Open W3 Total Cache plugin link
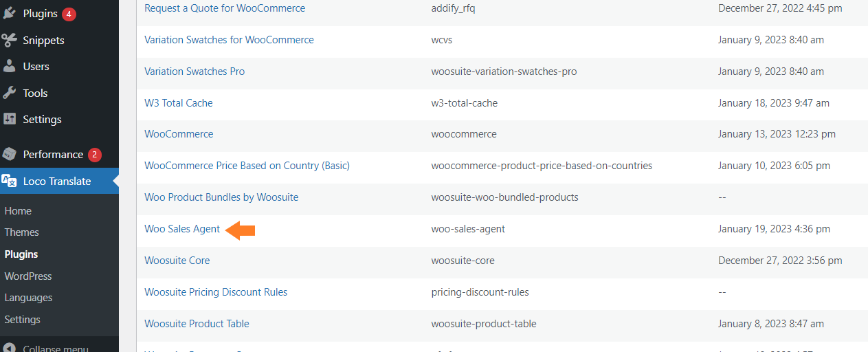 [179, 103]
